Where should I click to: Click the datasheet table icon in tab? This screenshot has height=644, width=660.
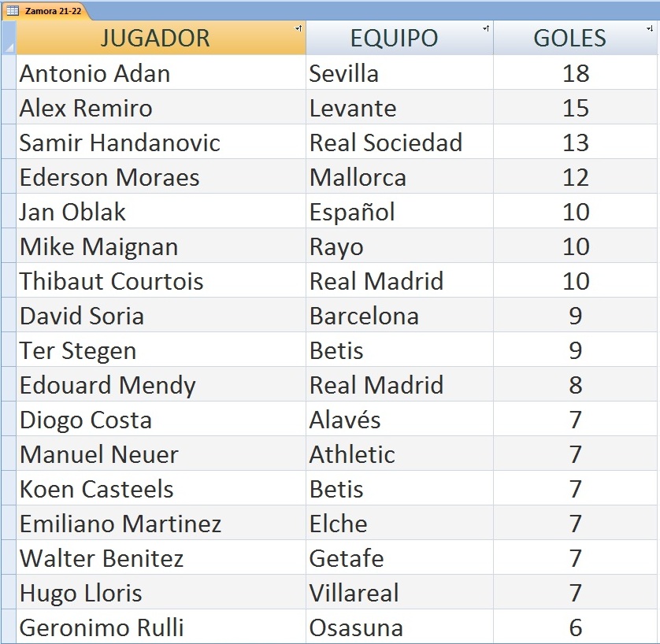(13, 11)
